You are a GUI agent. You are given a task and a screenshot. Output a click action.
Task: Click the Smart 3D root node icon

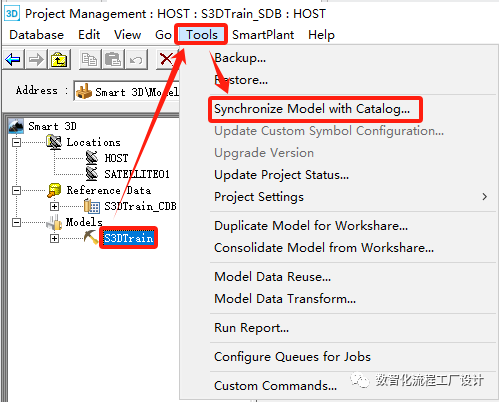click(16, 126)
